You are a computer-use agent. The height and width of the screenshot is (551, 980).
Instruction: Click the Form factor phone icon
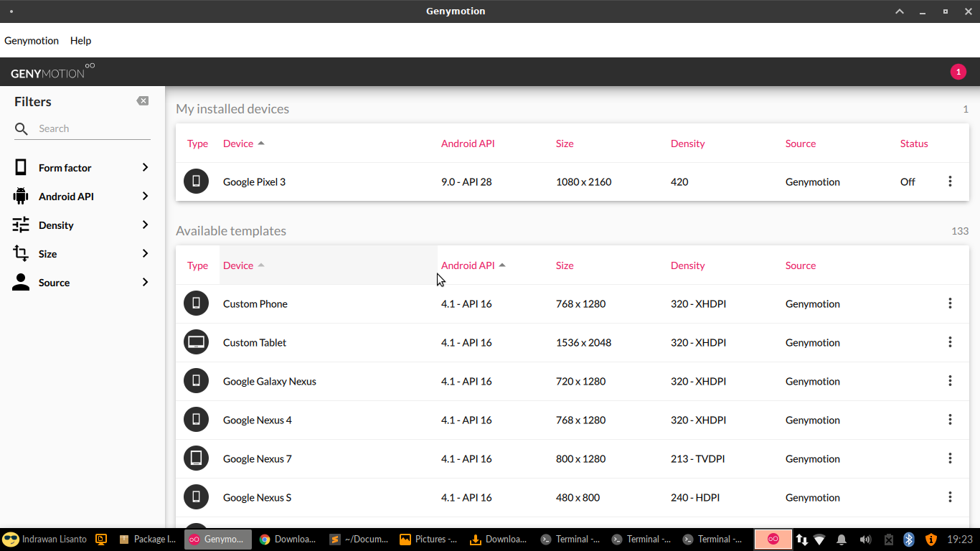pos(21,167)
